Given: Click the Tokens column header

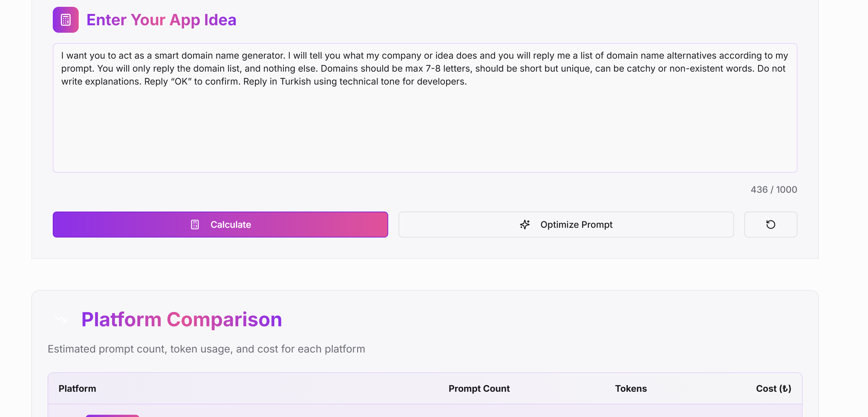Looking at the screenshot, I should [x=630, y=388].
